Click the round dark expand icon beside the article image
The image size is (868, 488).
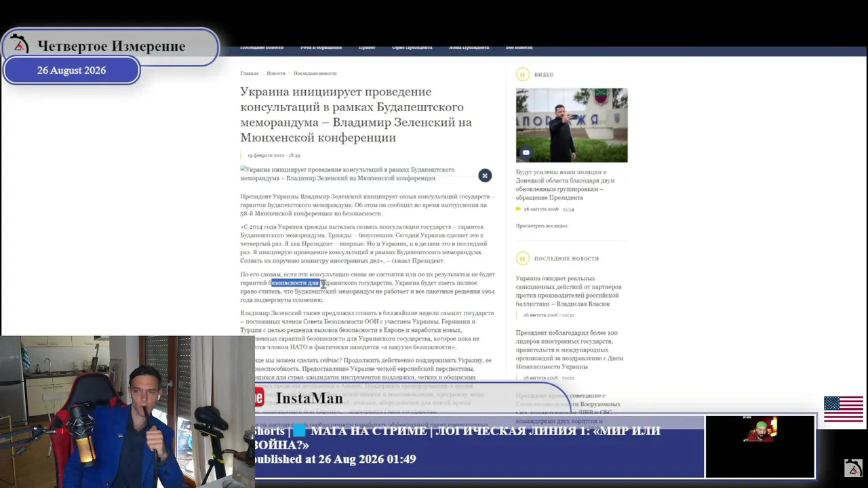coord(485,176)
